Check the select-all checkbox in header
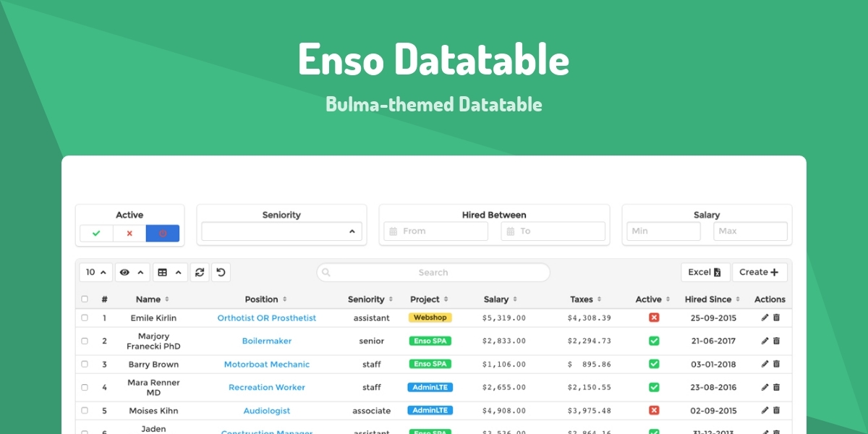Image resolution: width=868 pixels, height=434 pixels. (x=85, y=299)
